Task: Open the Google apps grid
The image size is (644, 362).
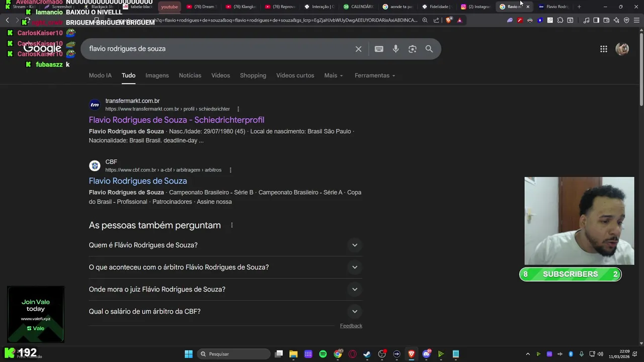Action: (604, 49)
